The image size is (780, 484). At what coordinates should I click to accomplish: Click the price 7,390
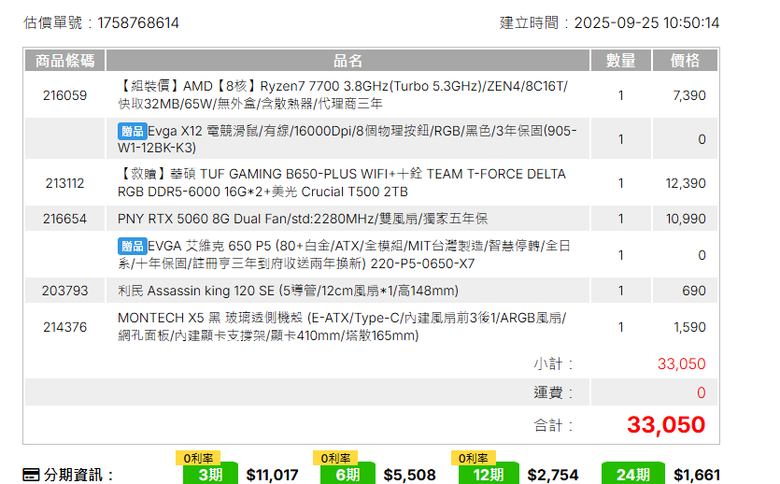click(x=689, y=95)
